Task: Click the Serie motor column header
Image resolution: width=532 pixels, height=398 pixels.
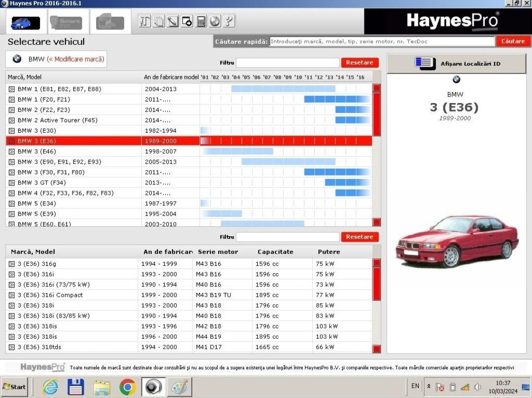Action: pyautogui.click(x=218, y=252)
